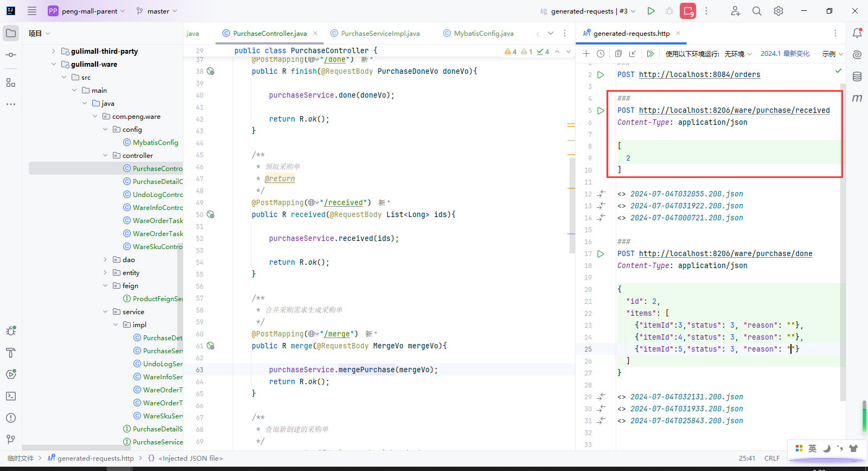This screenshot has height=471, width=868.
Task: Open response file gutter icon line 12
Action: click(x=601, y=194)
